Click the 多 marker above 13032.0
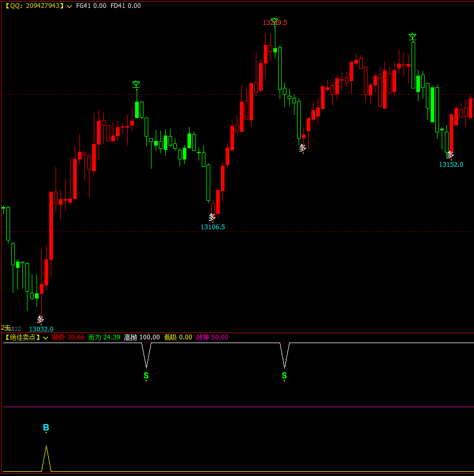This screenshot has height=476, width=474. click(41, 319)
